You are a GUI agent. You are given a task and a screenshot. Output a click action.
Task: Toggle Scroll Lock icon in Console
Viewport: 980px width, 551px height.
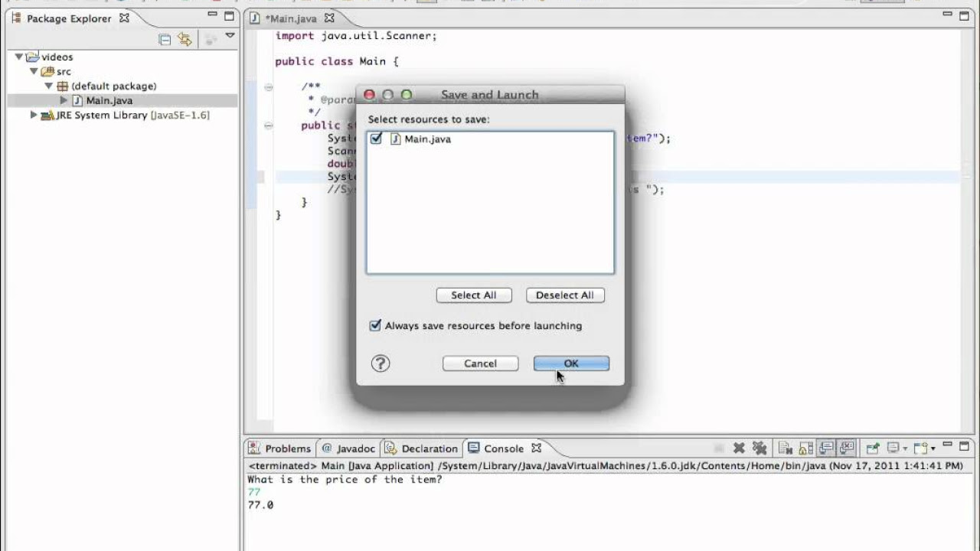coord(805,448)
